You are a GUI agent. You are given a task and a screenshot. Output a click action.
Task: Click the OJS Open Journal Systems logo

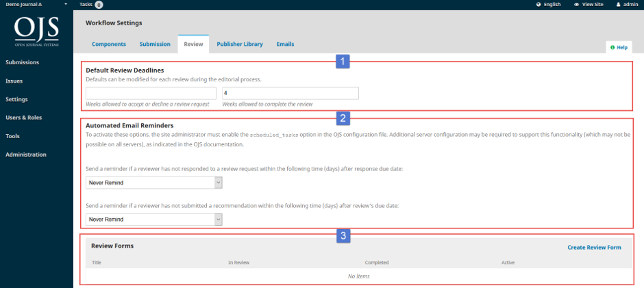coord(36,32)
